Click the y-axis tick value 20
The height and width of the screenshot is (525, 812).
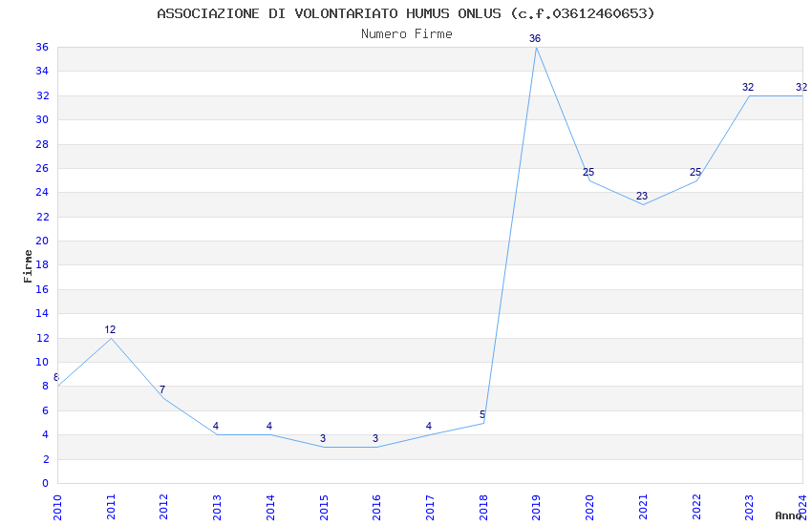(42, 241)
